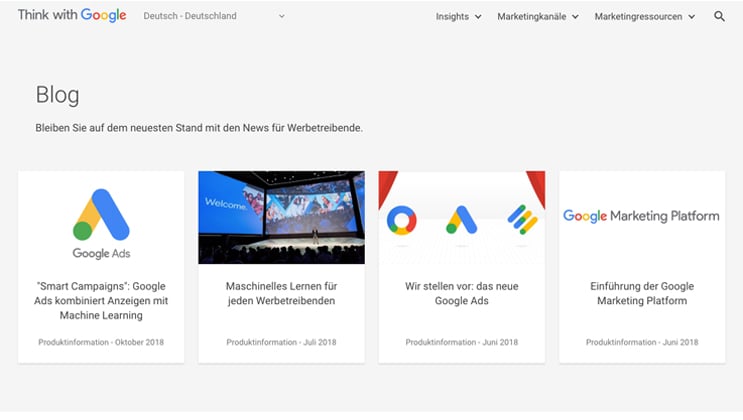Click the Marketingkanäle chevron arrow
743x420 pixels.
coord(575,17)
